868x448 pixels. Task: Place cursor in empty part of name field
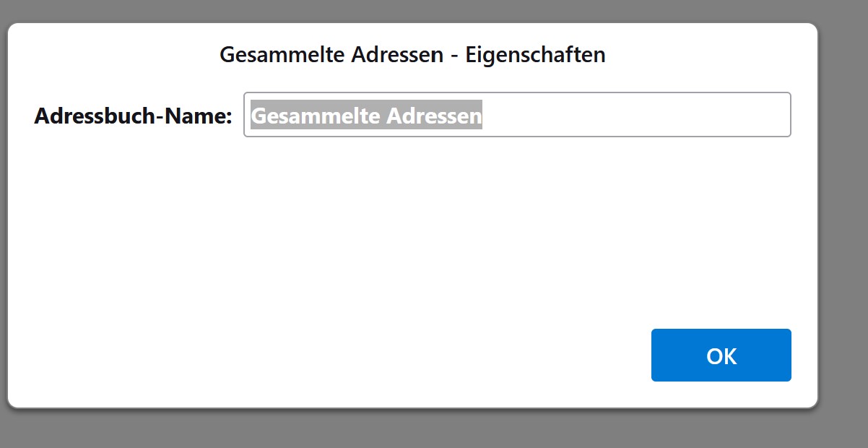[635, 114]
